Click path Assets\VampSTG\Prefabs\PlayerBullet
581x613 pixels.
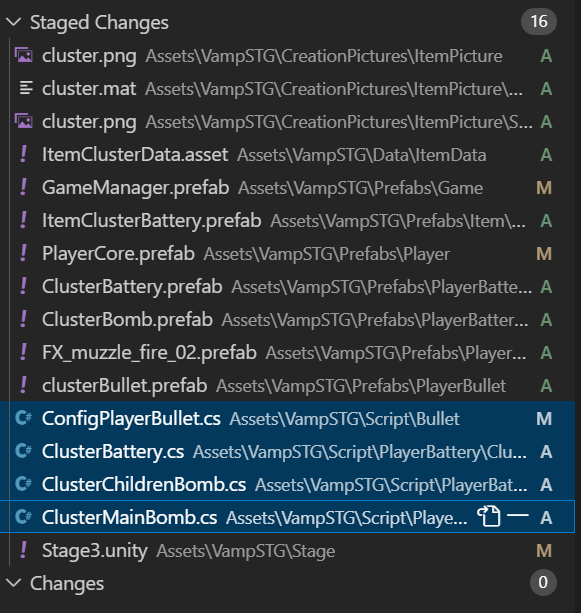361,386
